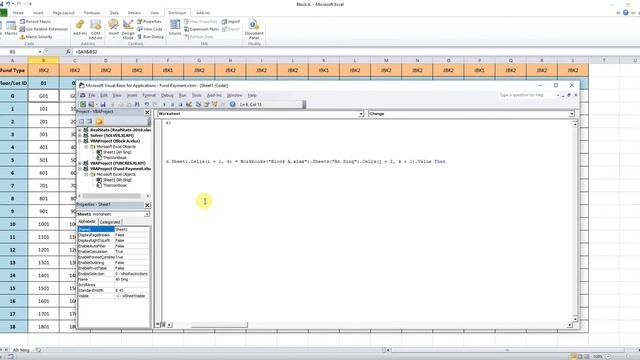The height and width of the screenshot is (360, 640).
Task: Click Source icon in XML ribbon group
Action: pyautogui.click(x=175, y=28)
